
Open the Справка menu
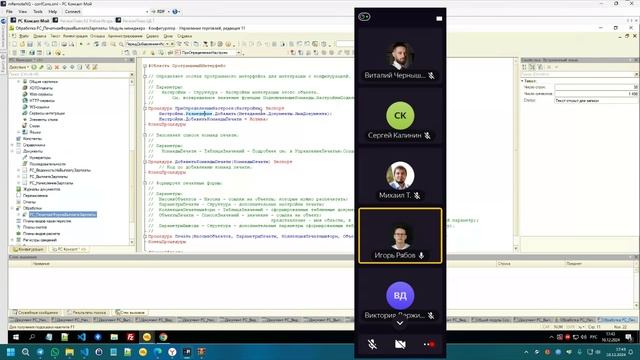pos(184,36)
